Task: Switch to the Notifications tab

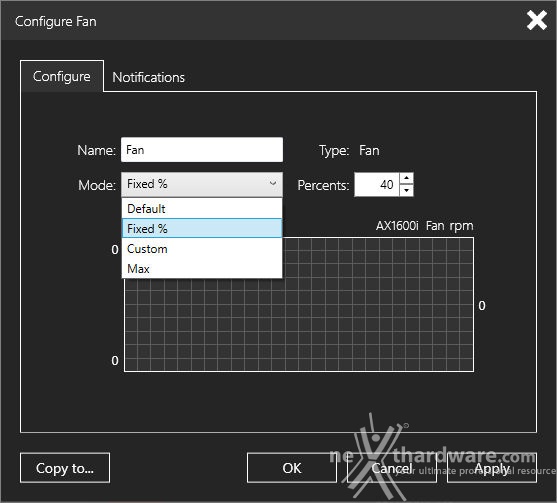Action: coord(148,77)
